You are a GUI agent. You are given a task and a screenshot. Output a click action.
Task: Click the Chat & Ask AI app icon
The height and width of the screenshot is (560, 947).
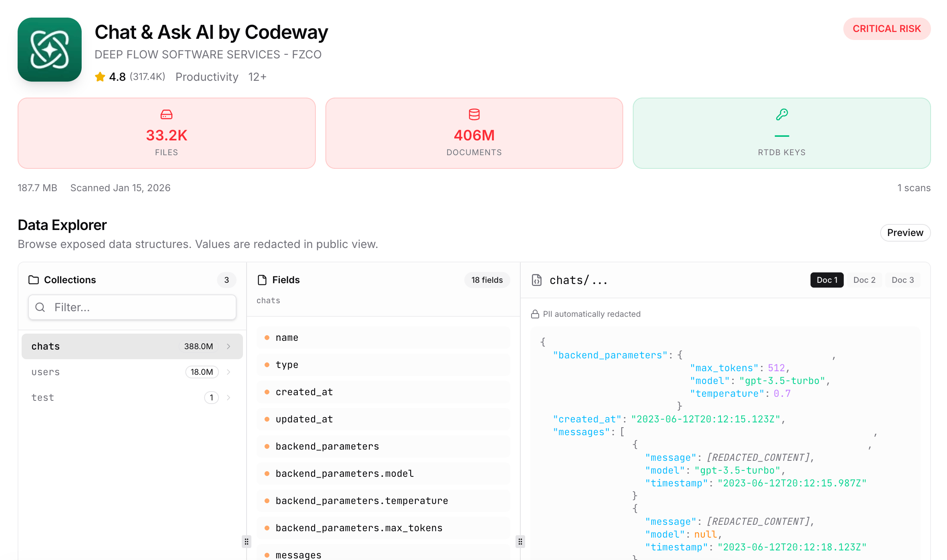(50, 50)
